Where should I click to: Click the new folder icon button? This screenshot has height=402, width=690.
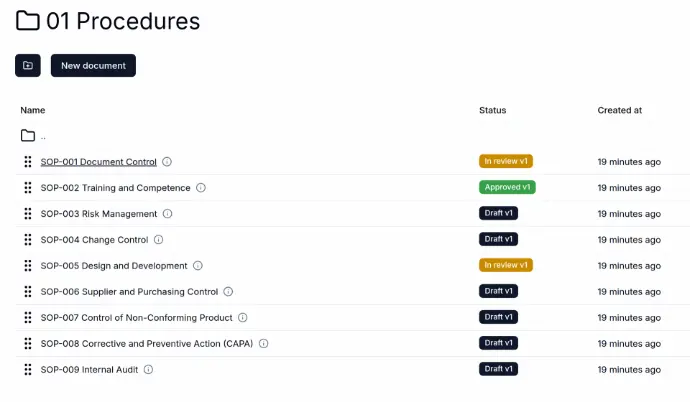tap(28, 66)
